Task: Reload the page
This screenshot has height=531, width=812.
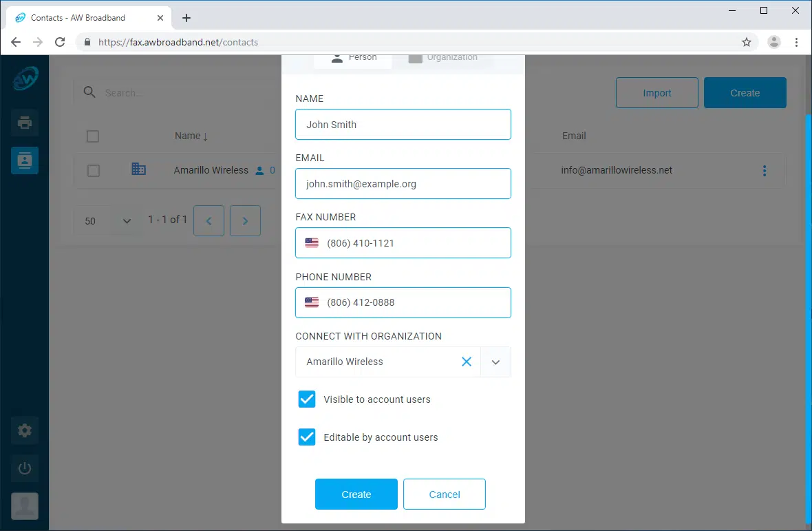Action: pyautogui.click(x=60, y=42)
